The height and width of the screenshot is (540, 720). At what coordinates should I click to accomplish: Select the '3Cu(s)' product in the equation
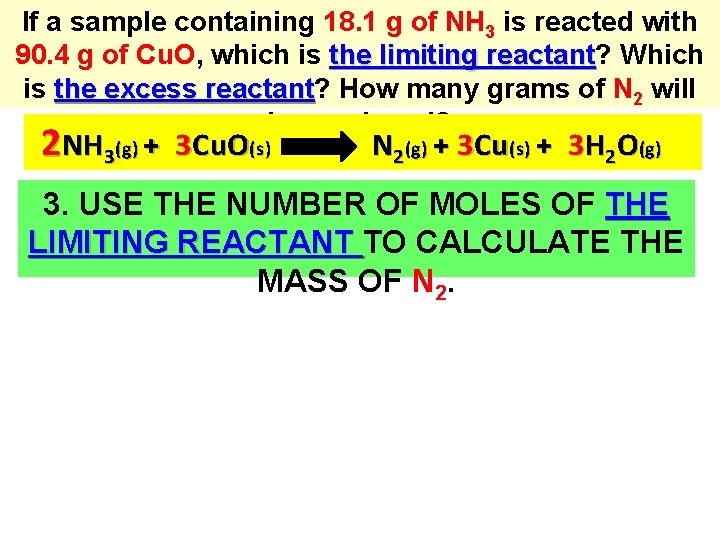[494, 146]
